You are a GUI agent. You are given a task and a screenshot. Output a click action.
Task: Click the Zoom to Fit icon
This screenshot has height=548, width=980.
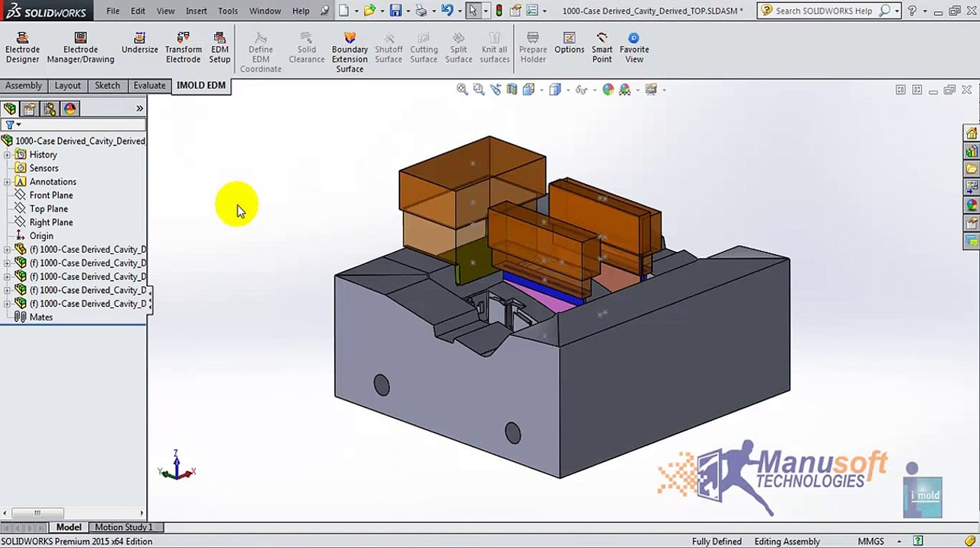point(461,90)
